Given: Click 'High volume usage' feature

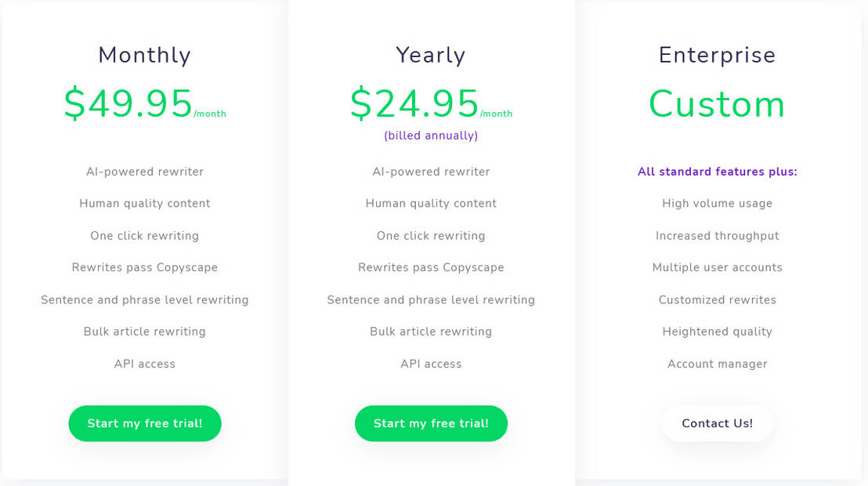Looking at the screenshot, I should click(x=717, y=204).
